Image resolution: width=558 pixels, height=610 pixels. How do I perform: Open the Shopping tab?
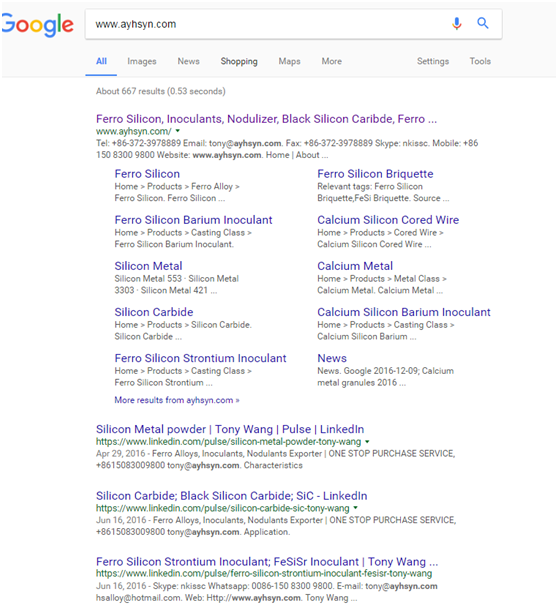[239, 61]
